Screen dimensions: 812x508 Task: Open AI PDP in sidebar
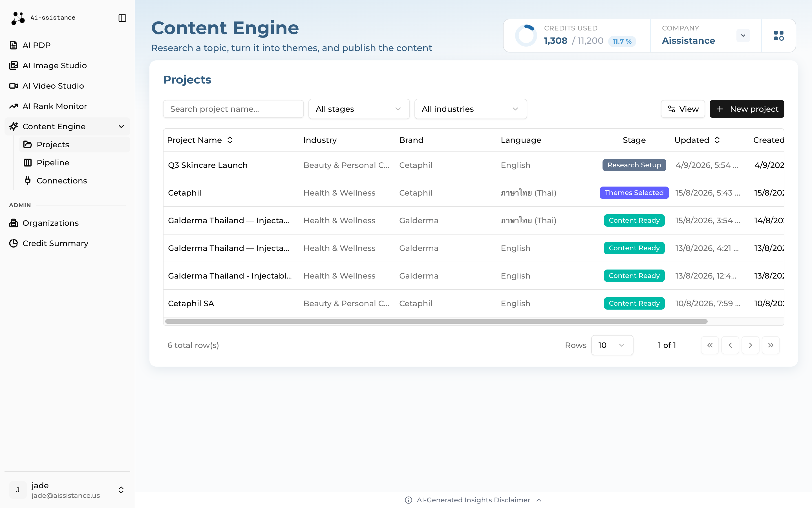pos(67,45)
